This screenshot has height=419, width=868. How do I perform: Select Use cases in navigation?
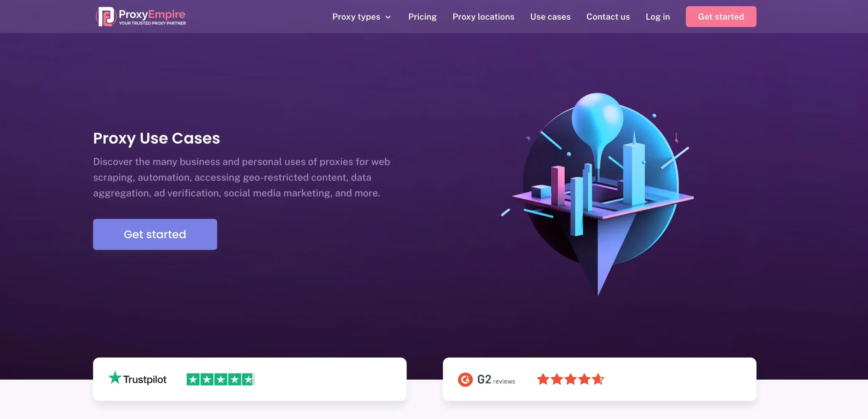(x=550, y=17)
